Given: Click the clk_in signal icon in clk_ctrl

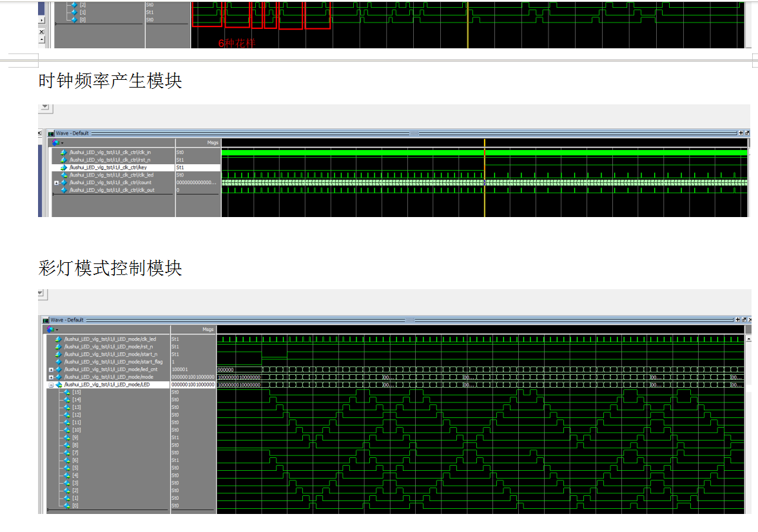Looking at the screenshot, I should coord(63,153).
